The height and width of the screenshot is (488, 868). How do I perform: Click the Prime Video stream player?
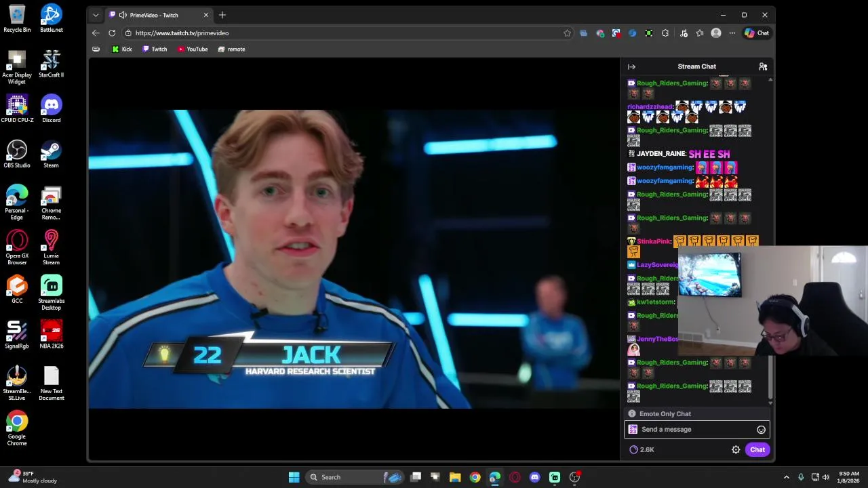pos(354,259)
